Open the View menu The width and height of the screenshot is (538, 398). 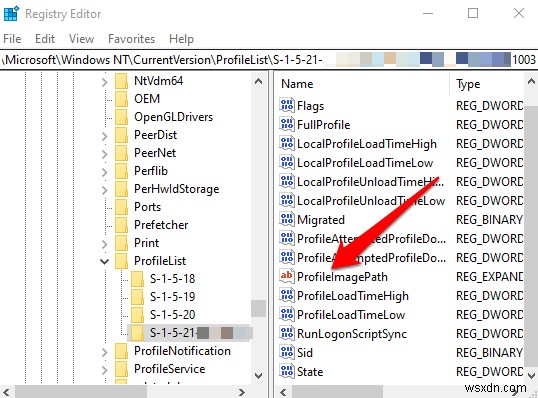point(81,39)
